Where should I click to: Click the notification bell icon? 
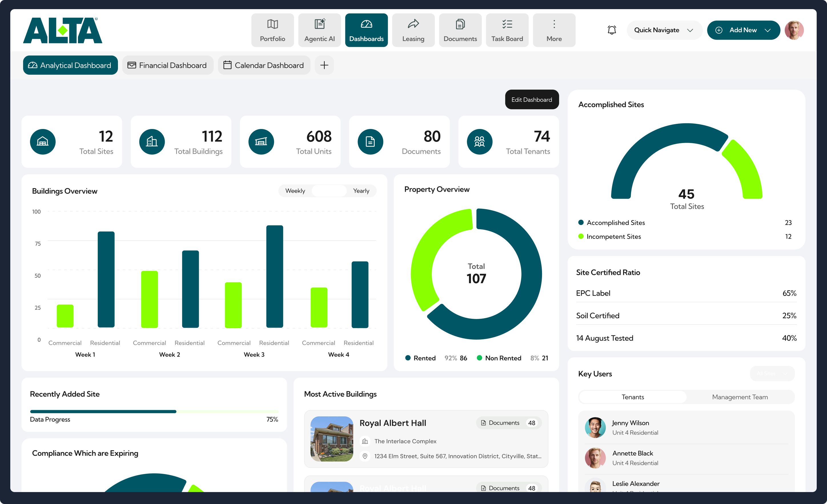(611, 30)
